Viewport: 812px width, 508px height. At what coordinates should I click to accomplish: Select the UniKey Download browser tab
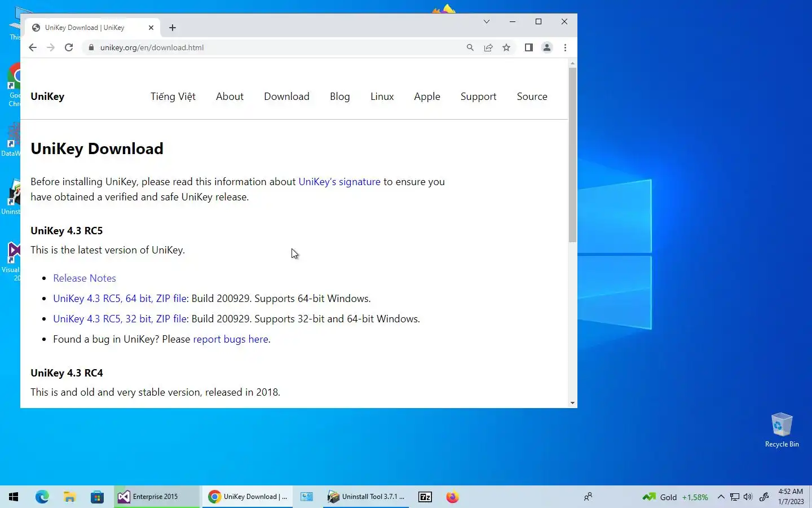point(93,28)
